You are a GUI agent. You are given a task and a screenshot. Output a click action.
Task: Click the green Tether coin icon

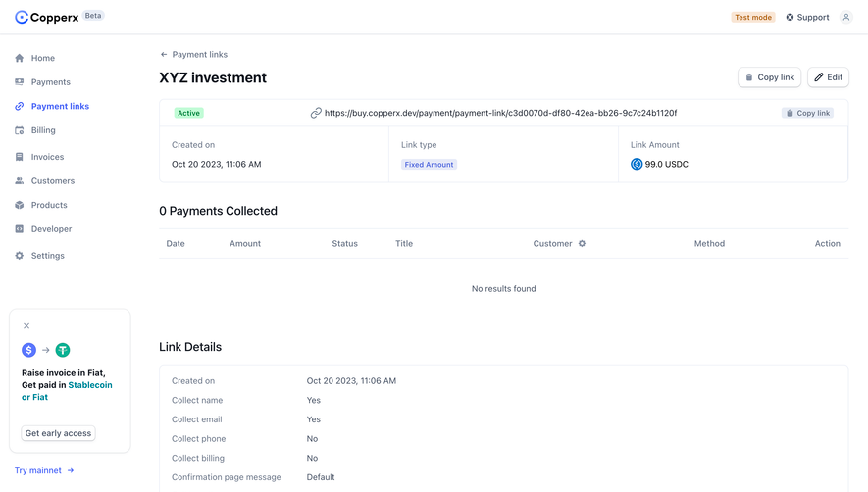[63, 350]
